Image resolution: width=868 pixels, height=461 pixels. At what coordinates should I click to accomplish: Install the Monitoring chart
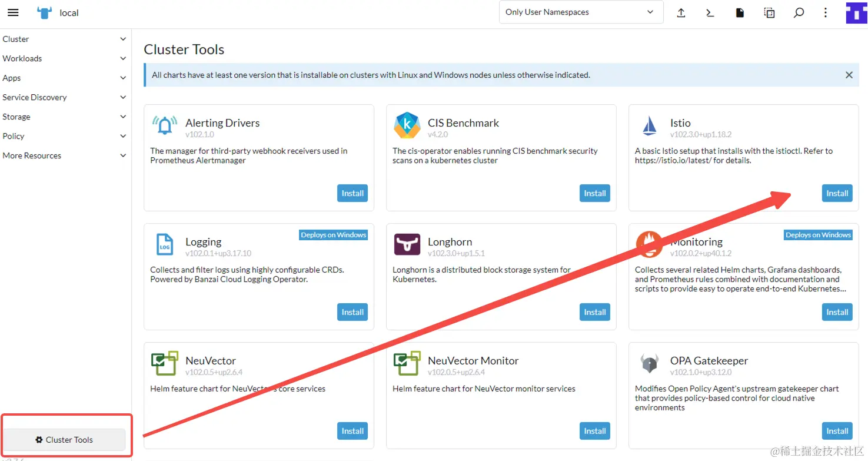837,312
